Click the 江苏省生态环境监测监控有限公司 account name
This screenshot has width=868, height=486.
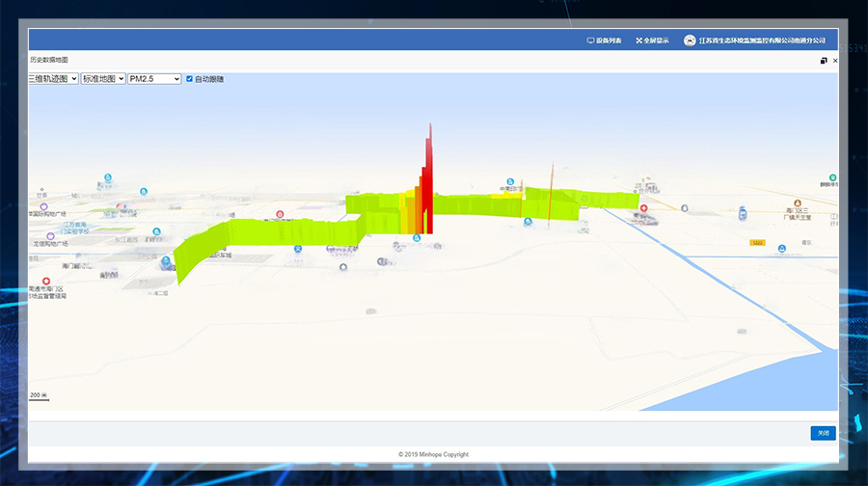[762, 40]
